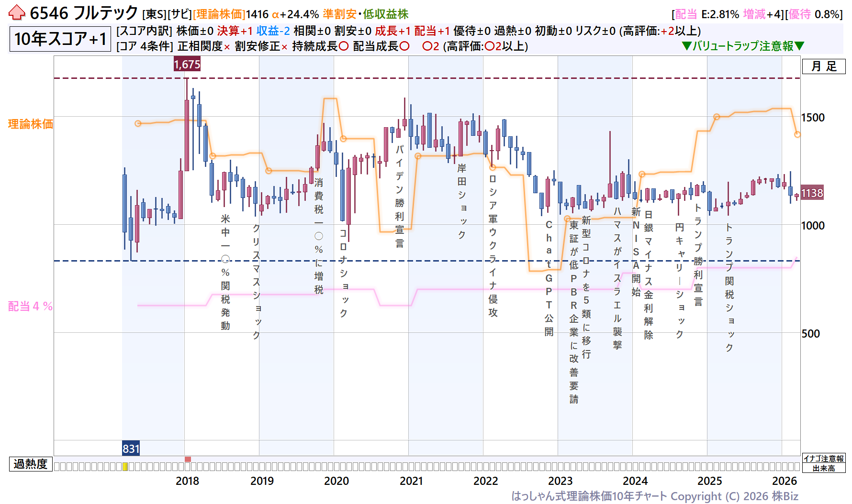The image size is (852, 504).
Task: Click the orange × next to 割安修正
Action: [x=284, y=47]
